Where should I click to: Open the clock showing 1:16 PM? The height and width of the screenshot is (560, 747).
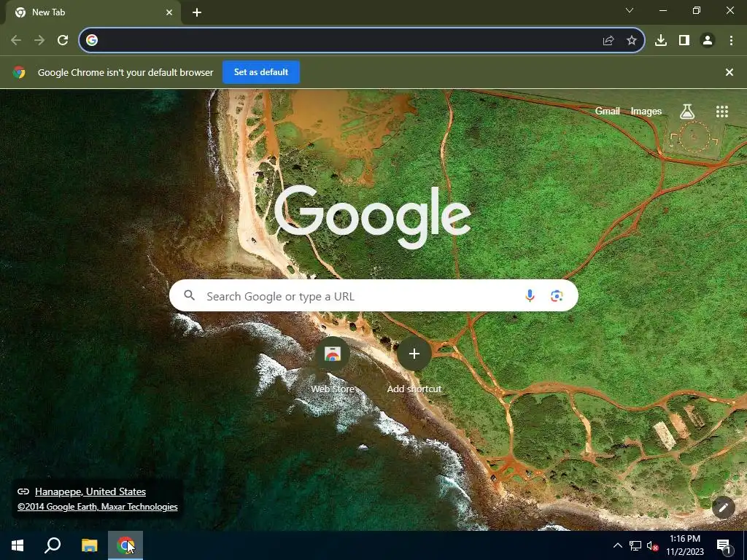point(685,545)
